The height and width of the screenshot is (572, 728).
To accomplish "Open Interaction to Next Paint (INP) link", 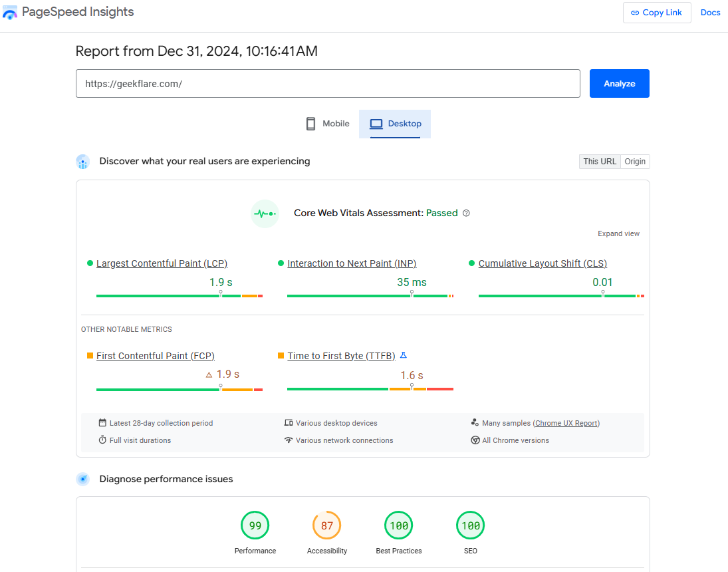I will pos(352,263).
